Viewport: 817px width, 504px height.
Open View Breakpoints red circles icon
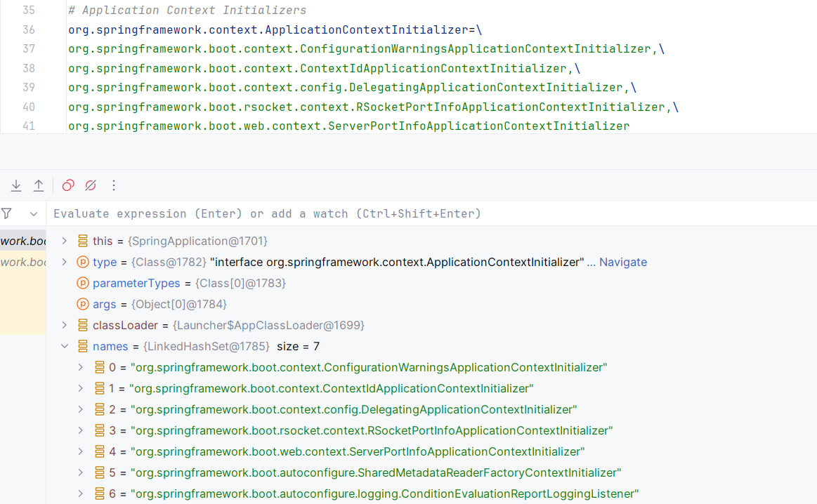[x=68, y=185]
